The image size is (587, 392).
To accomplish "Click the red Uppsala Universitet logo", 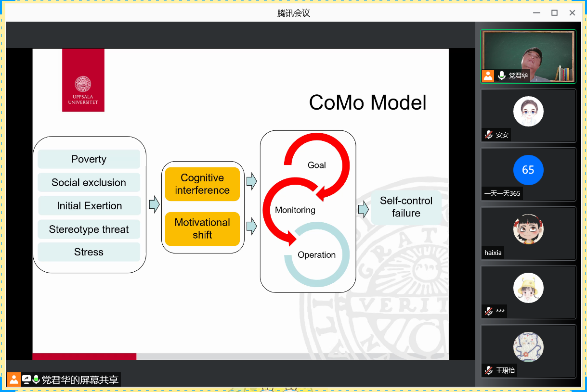I will 83,80.
